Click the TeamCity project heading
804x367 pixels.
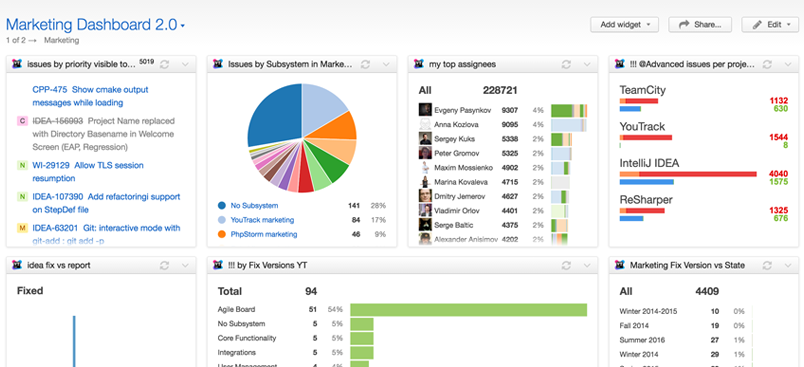pos(642,90)
